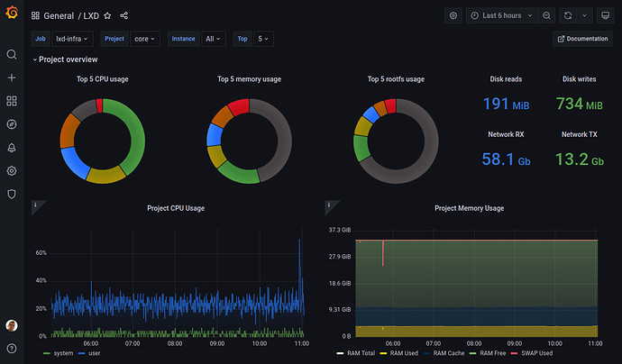This screenshot has width=622, height=364.
Task: Open the Top dropdown showing 5
Action: (263, 39)
